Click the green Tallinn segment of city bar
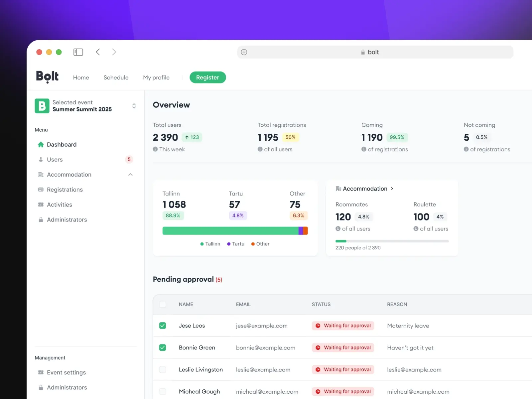Image resolution: width=532 pixels, height=399 pixels. (x=230, y=231)
